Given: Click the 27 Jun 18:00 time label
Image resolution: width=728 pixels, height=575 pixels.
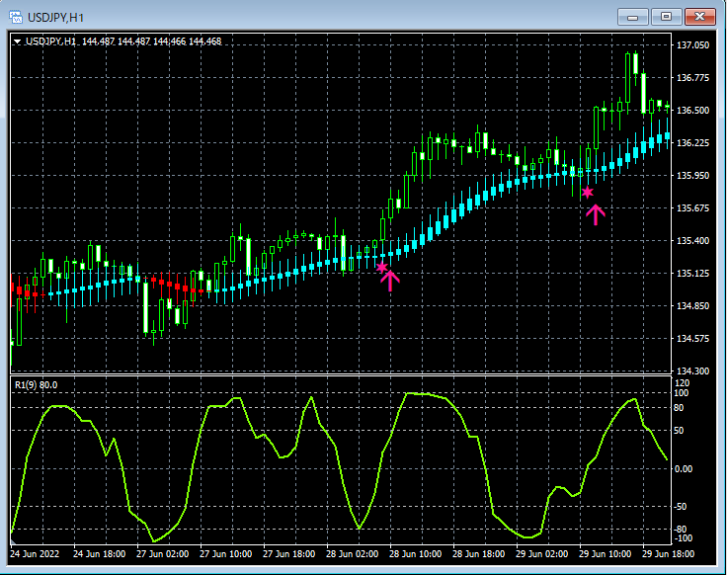Looking at the screenshot, I should pyautogui.click(x=288, y=554).
